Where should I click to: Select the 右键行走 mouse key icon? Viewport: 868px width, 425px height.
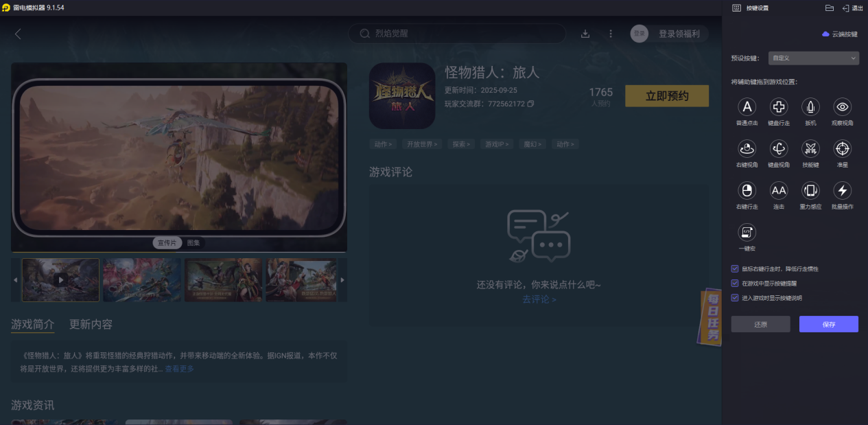pyautogui.click(x=747, y=190)
